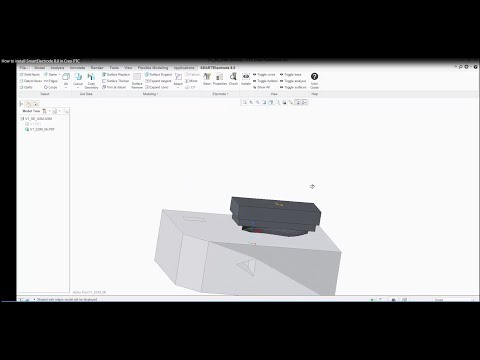This screenshot has height=360, width=480.
Task: Open the Model Tree settings dropdown
Action: pyautogui.click(x=45, y=111)
